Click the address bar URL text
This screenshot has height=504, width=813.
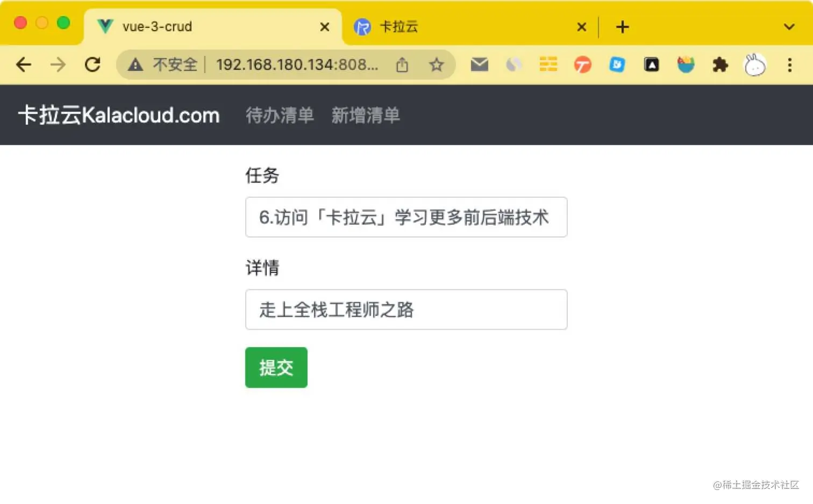(x=297, y=65)
